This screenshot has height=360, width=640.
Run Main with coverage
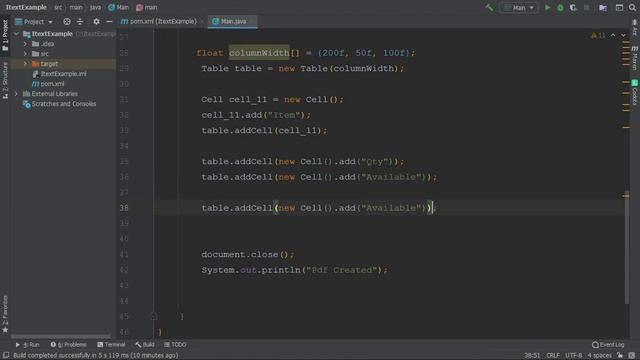point(573,7)
